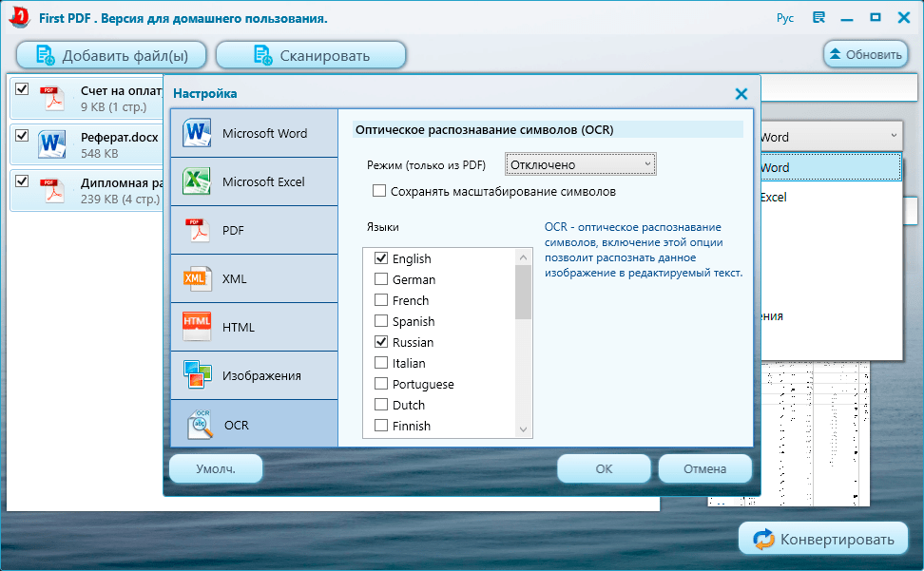Check the Portuguese language checkbox
This screenshot has height=571, width=924.
point(381,383)
